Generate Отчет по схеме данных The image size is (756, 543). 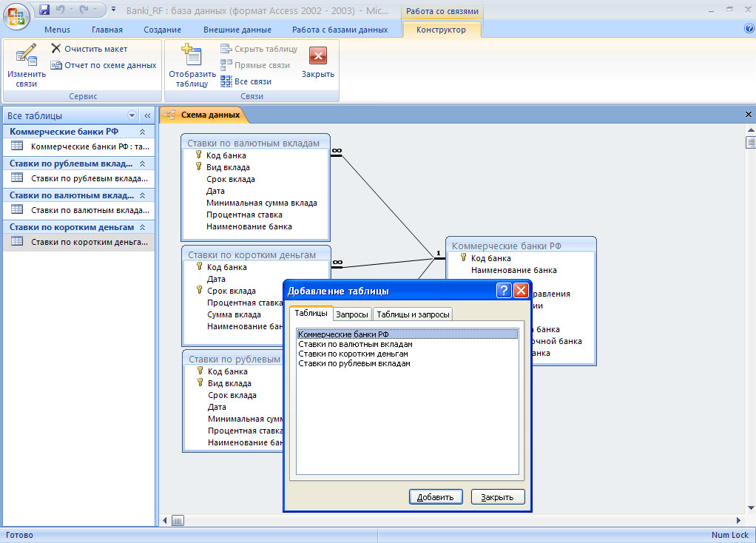coord(104,65)
